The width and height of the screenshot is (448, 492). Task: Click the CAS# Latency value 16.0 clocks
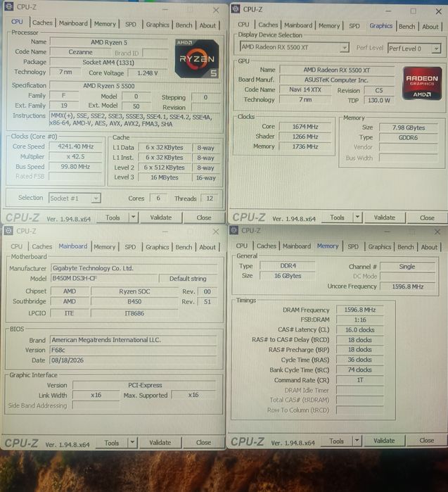[360, 330]
